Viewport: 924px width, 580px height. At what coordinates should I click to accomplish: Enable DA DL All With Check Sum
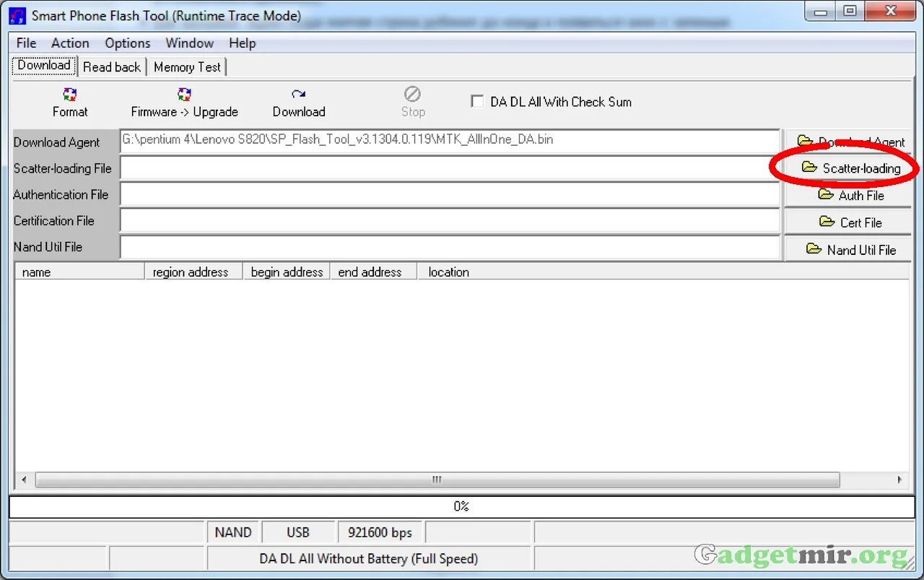click(477, 102)
